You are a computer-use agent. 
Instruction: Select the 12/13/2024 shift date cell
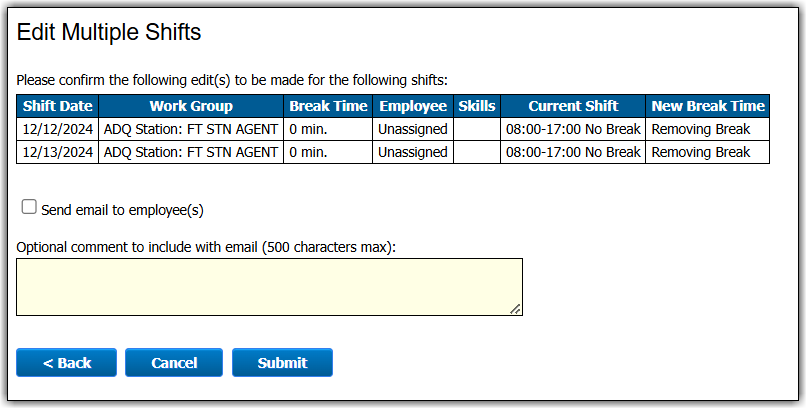click(x=57, y=152)
